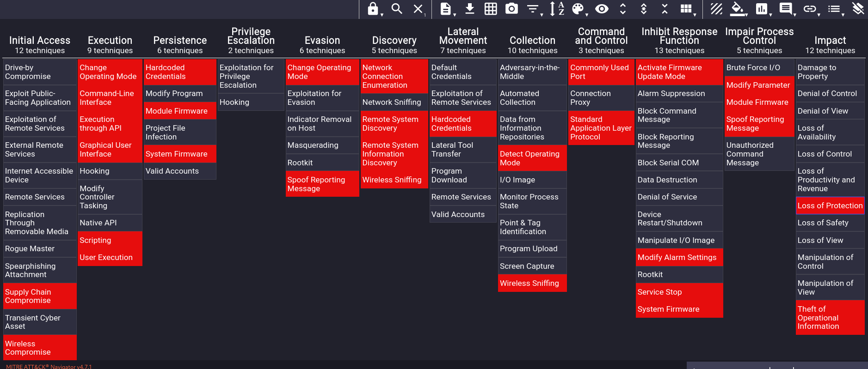Toggle the selection lock control

pyautogui.click(x=373, y=9)
